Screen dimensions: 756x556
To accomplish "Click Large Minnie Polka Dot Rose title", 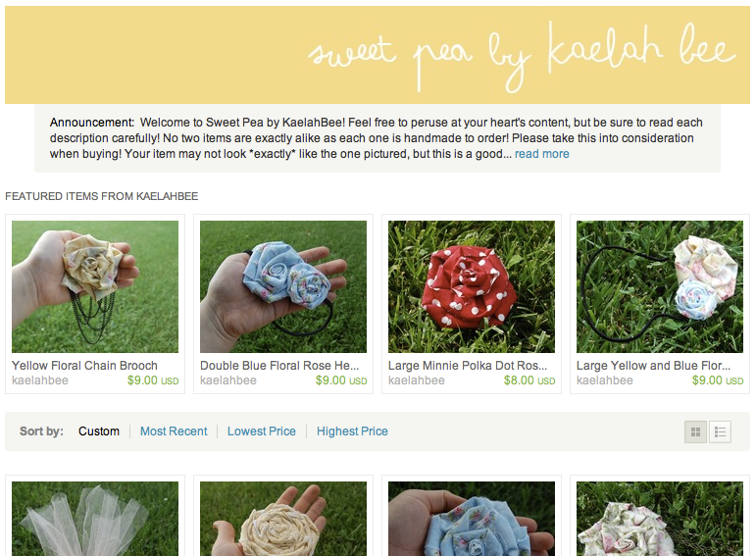I will click(x=467, y=366).
